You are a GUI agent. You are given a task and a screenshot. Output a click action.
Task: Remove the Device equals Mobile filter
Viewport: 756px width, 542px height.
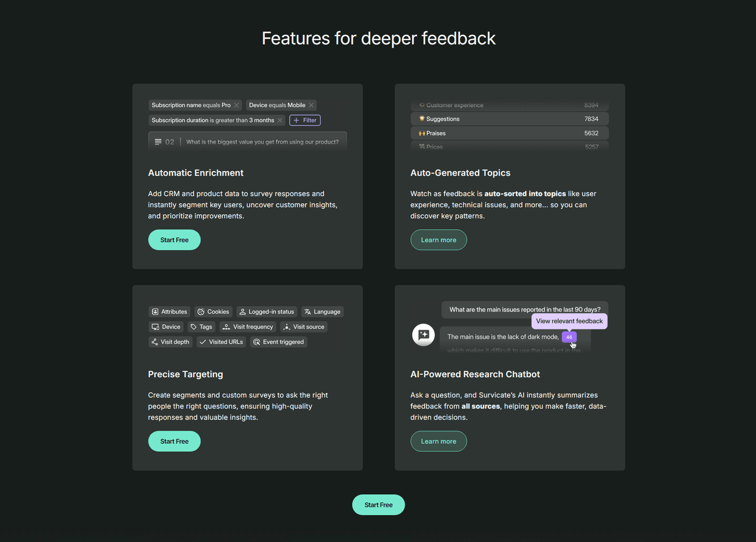pyautogui.click(x=311, y=105)
